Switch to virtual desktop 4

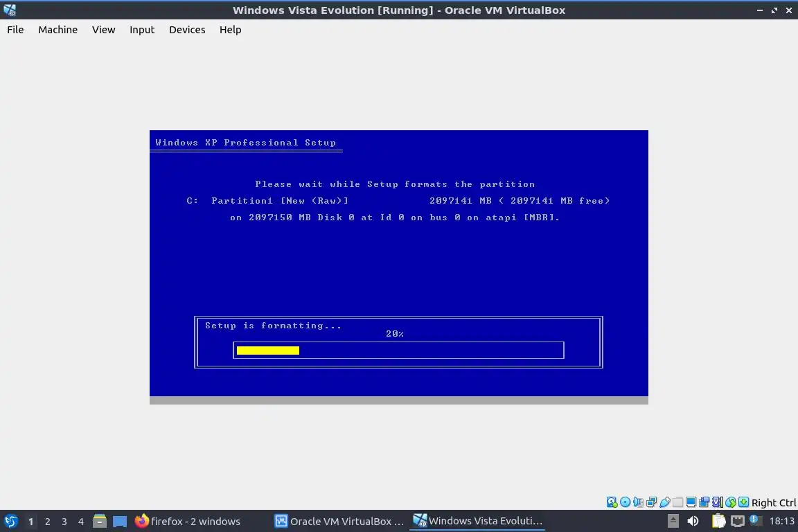coord(80,522)
